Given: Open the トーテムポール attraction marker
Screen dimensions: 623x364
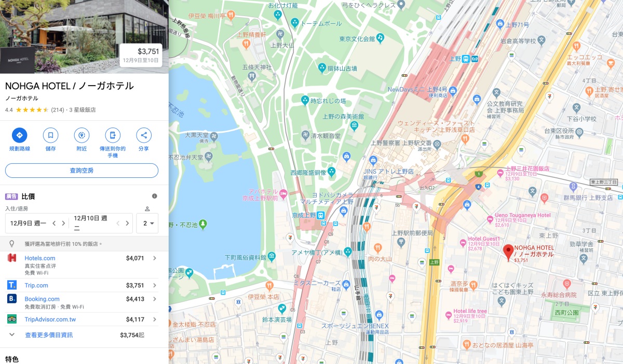Looking at the screenshot, I should coord(295,23).
